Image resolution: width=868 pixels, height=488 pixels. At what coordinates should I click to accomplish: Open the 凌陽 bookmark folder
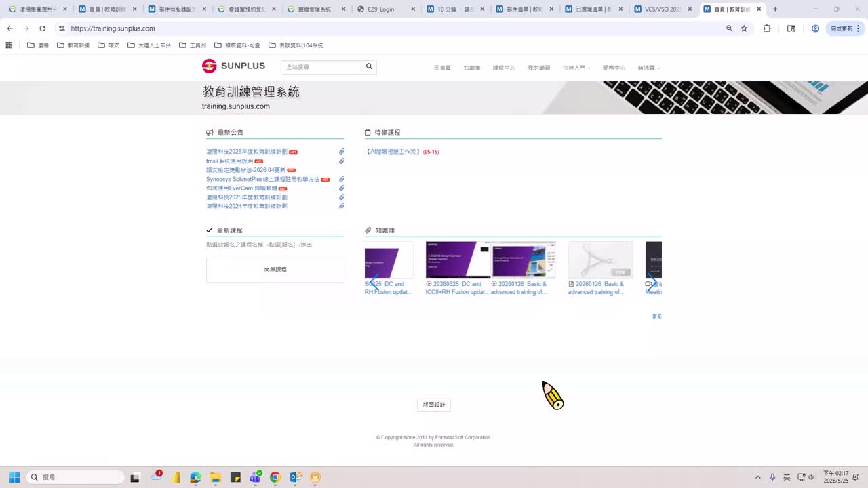tap(38, 45)
